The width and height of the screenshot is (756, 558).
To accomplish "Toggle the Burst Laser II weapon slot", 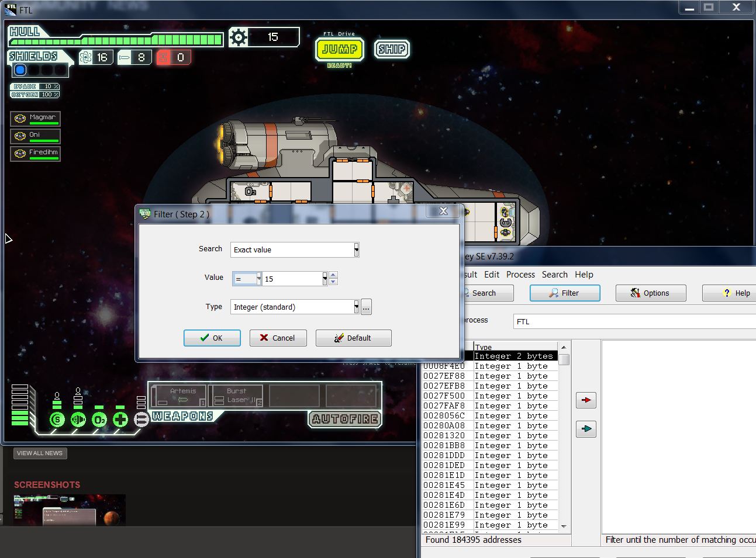I will point(236,396).
